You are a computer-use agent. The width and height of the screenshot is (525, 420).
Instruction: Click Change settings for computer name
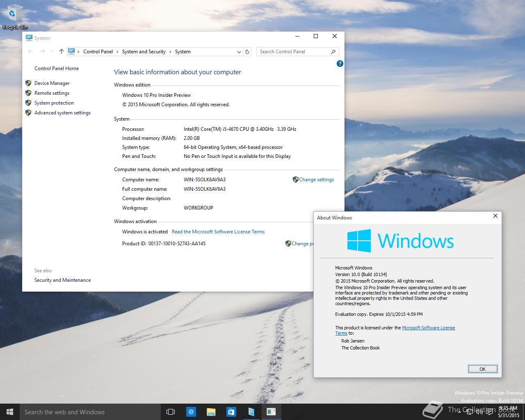[316, 180]
